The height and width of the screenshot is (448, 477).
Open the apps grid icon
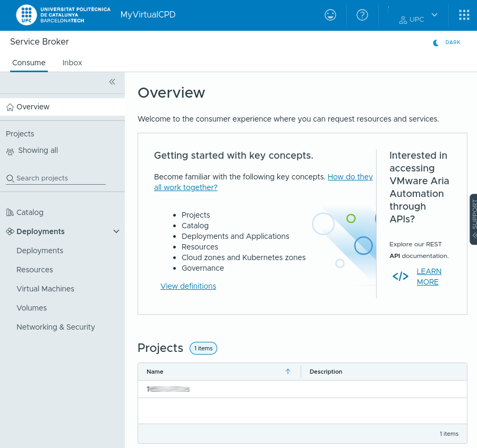464,15
